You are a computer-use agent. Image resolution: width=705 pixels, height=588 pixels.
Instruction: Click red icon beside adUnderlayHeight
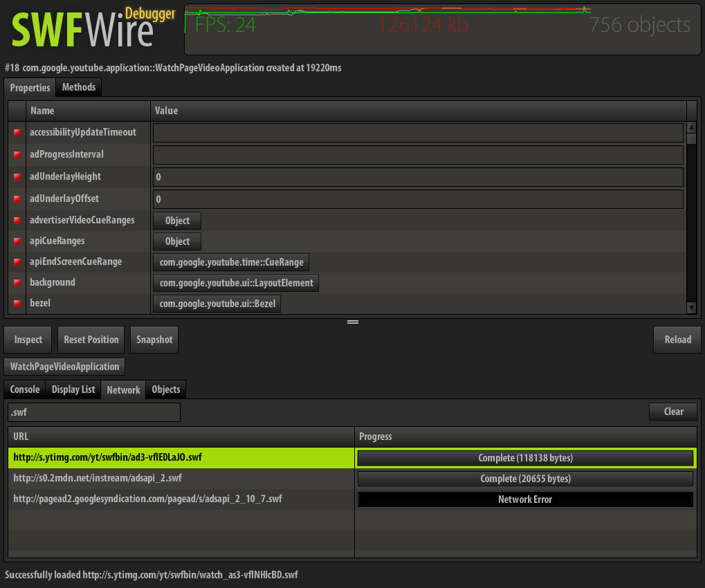(x=17, y=176)
